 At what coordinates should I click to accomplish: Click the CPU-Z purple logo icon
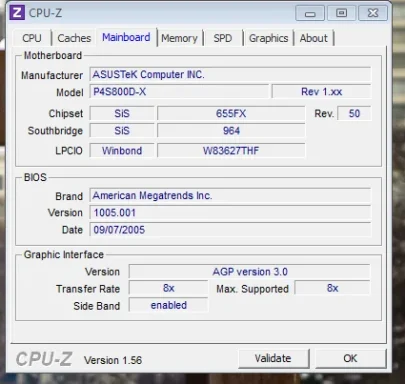17,13
